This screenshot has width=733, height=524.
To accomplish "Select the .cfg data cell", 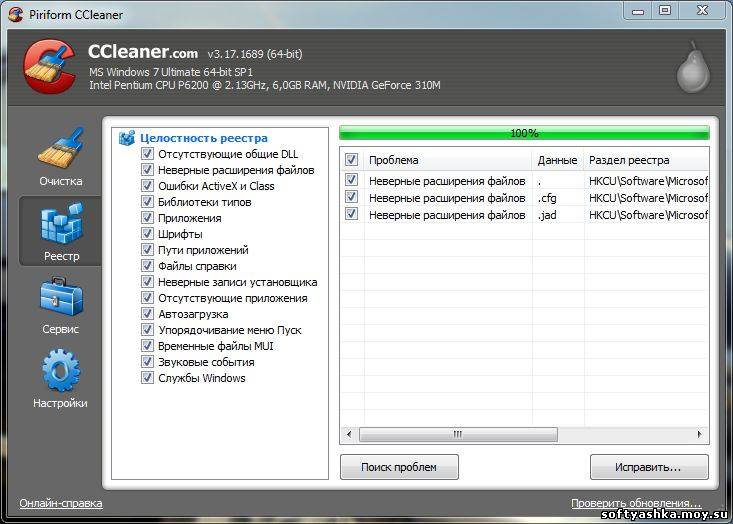I will [x=547, y=198].
